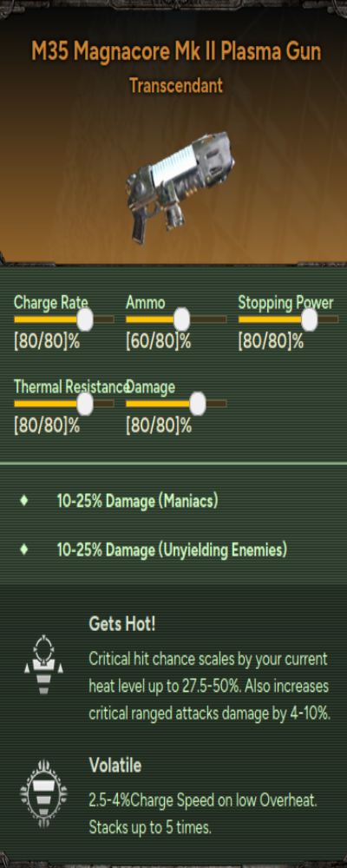347x868 pixels.
Task: Select the 10-25% Damage (Maniacs) perk
Action: 137,502
